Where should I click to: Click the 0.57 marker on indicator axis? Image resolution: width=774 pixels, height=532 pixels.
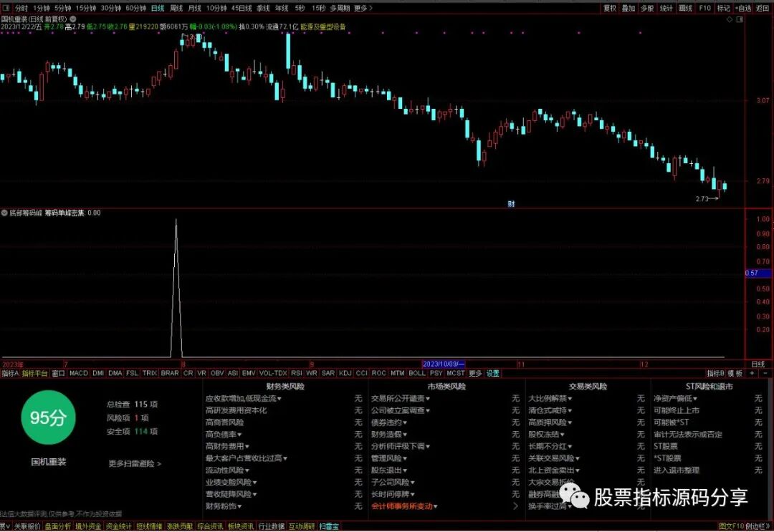click(x=758, y=273)
